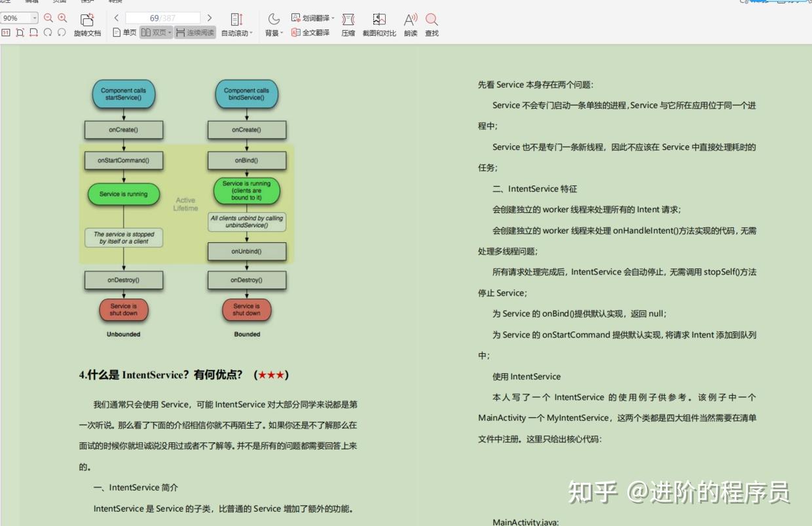Click the zoom in magnifier icon
Image resolution: width=812 pixels, height=526 pixels.
62,18
